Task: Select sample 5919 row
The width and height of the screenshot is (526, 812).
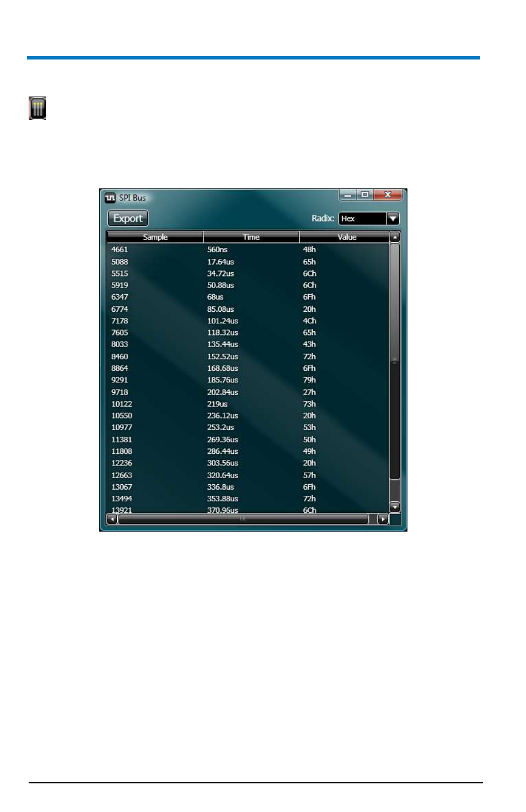Action: click(248, 285)
